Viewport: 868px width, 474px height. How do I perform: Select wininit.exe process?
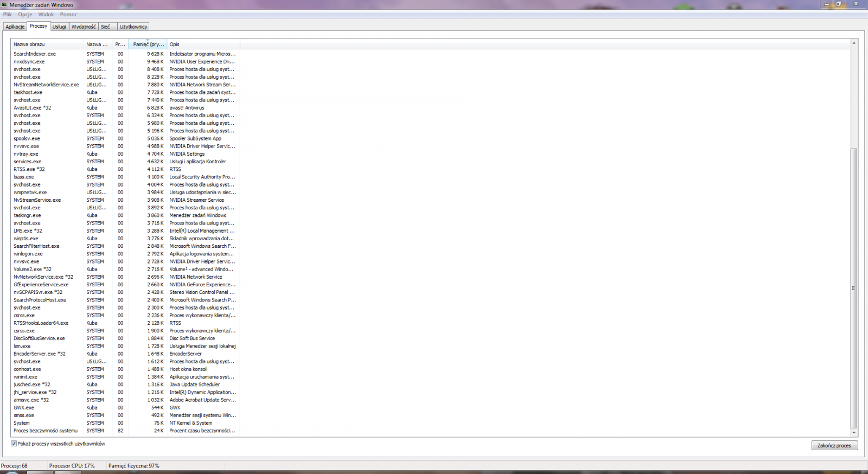point(125,376)
